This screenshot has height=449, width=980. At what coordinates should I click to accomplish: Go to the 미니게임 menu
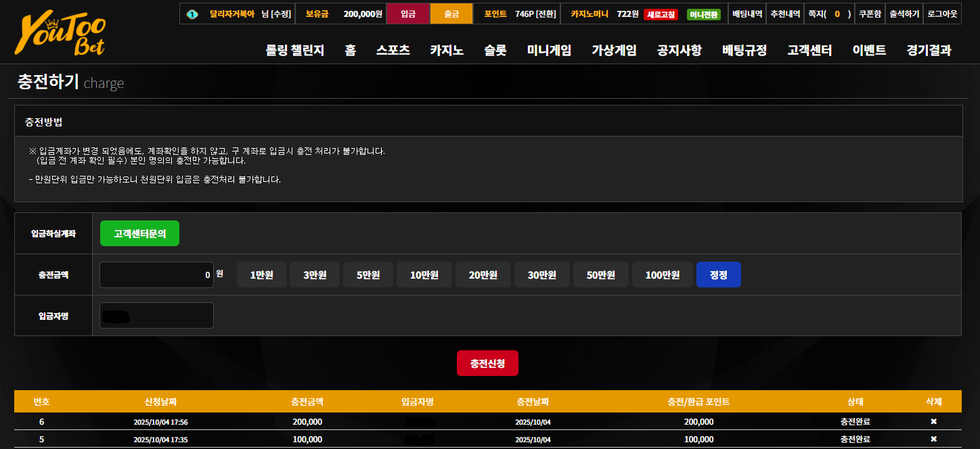tap(550, 50)
